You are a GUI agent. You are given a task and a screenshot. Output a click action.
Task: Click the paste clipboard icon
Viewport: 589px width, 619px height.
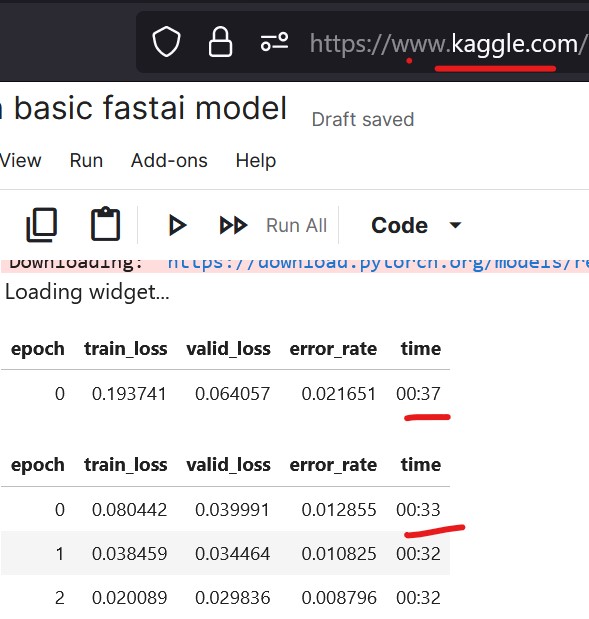[105, 224]
